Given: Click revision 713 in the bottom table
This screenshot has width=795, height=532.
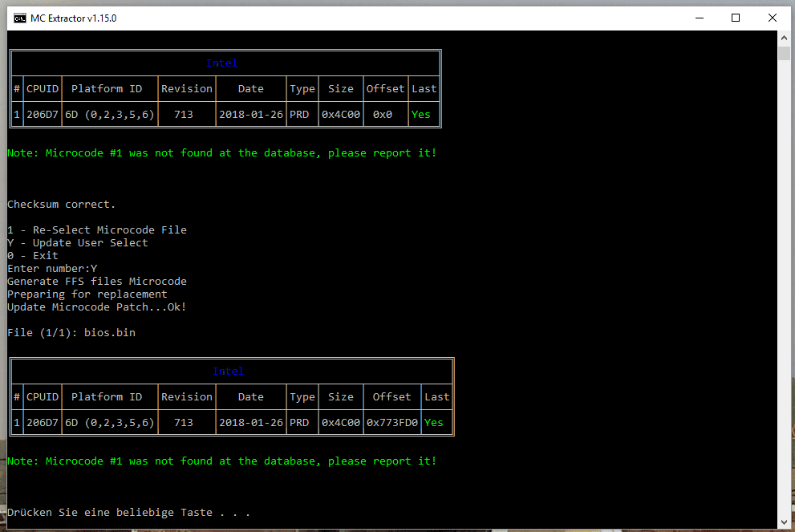Looking at the screenshot, I should pos(184,423).
